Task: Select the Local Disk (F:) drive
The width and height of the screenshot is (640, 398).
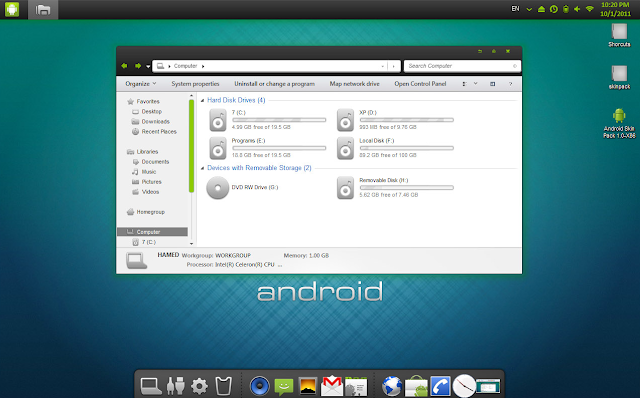Action: [395, 148]
